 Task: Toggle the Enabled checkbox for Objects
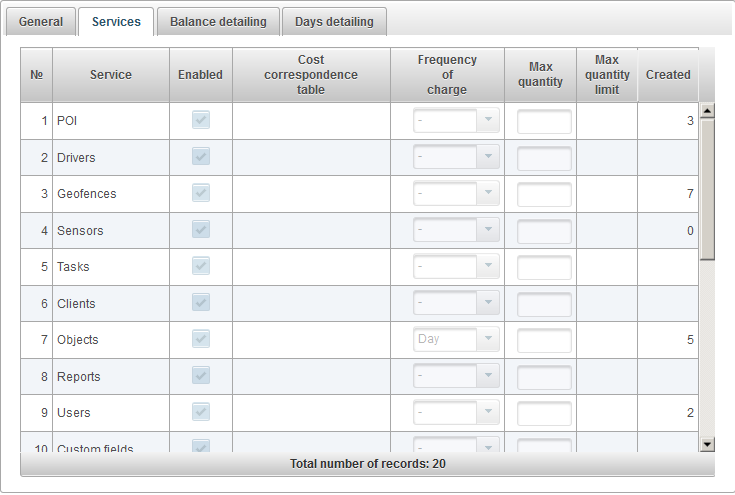(201, 339)
